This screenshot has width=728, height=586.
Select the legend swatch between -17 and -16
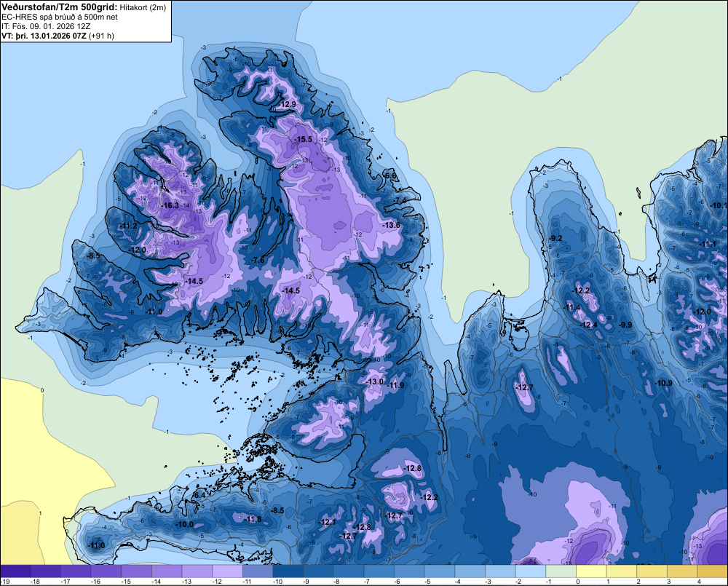point(76,571)
